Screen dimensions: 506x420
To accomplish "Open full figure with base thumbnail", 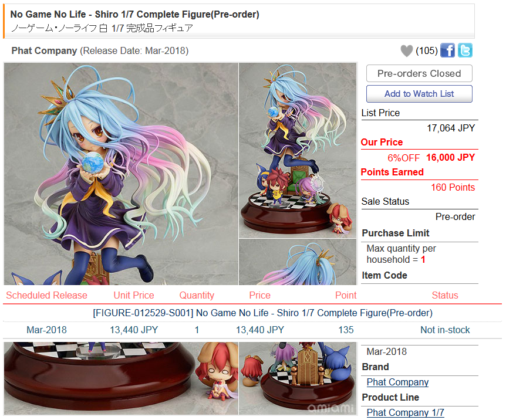I will point(298,150).
